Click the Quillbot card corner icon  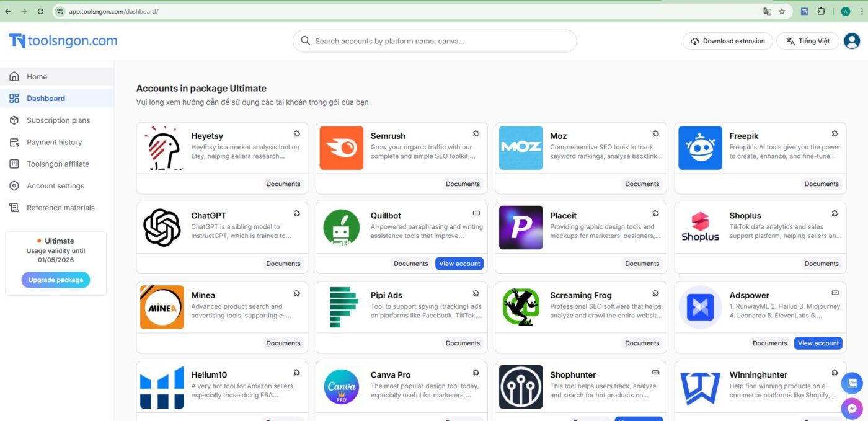point(476,213)
